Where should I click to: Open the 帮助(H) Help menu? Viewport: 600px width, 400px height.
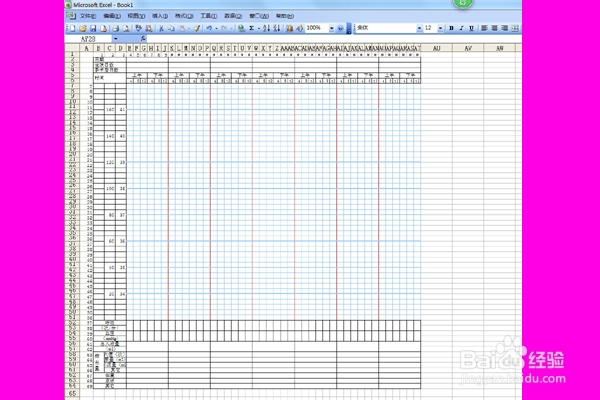[x=285, y=16]
